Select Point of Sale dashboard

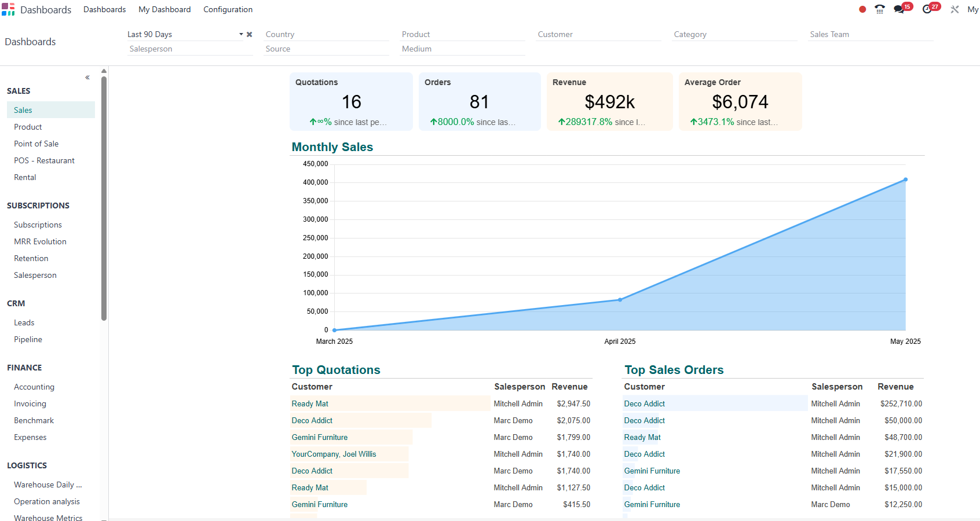[x=36, y=144]
